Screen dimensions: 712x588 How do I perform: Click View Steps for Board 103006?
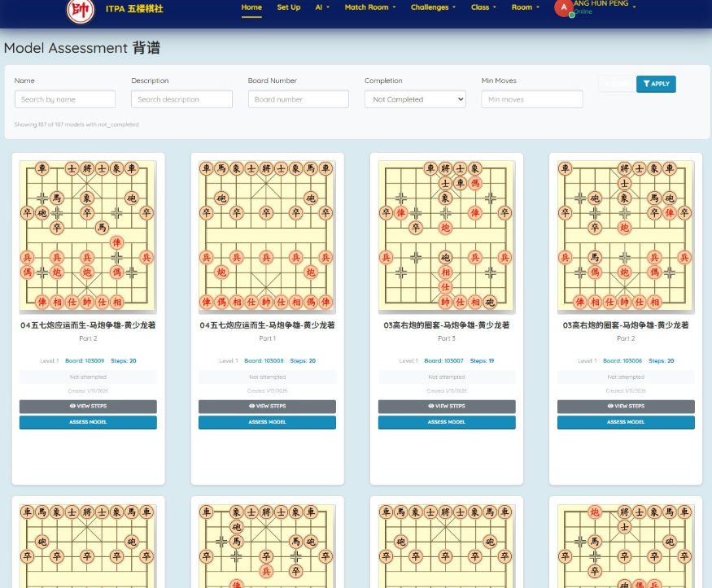(x=626, y=406)
